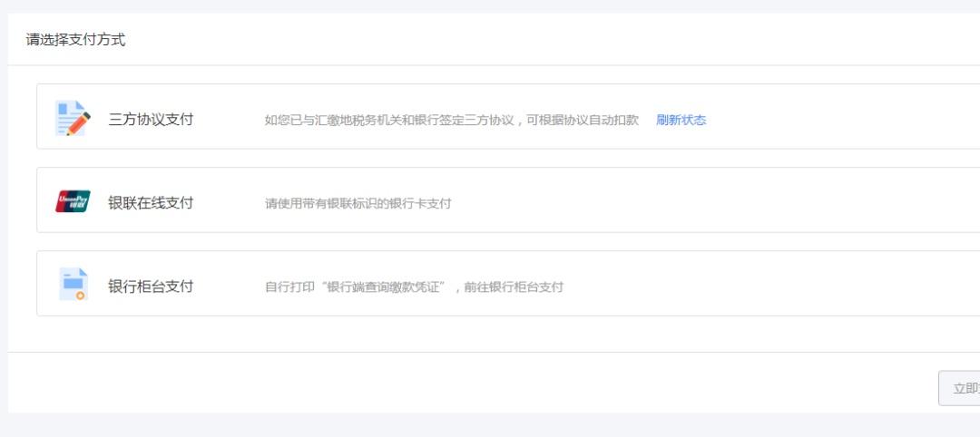Click the description 请使用带有银联标识的银行卡支付
The width and height of the screenshot is (980, 437).
pos(358,203)
